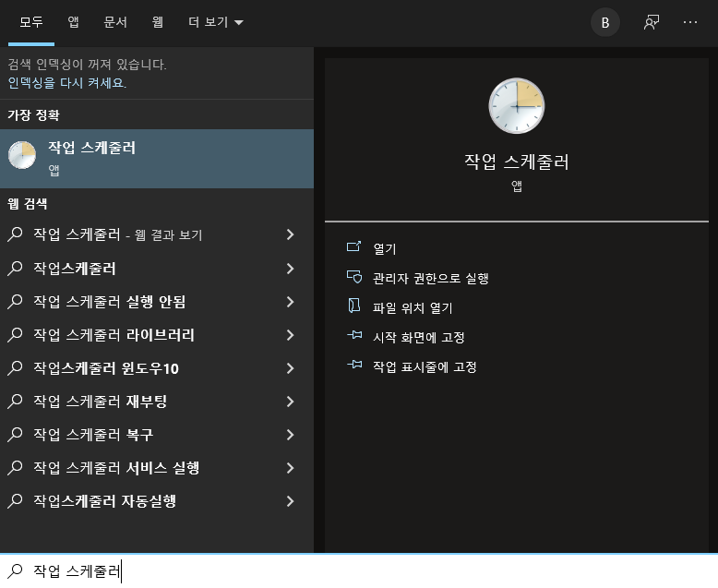Select web suggestion 작업 스케줄러 복구
The image size is (718, 588).
pos(157,434)
